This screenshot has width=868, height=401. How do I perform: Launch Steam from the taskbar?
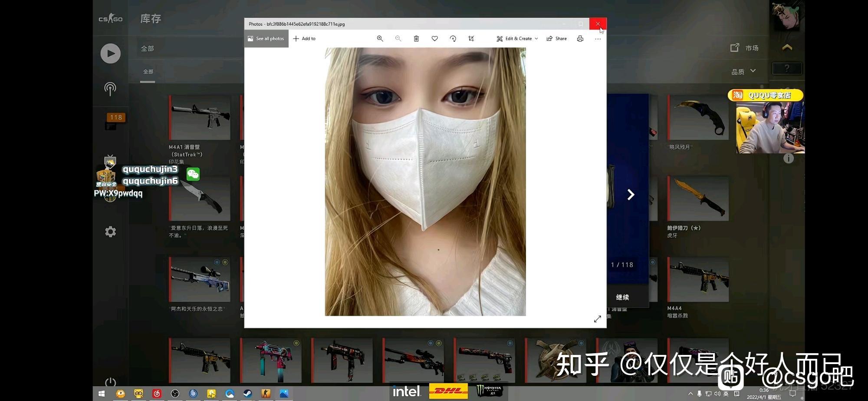[247, 394]
